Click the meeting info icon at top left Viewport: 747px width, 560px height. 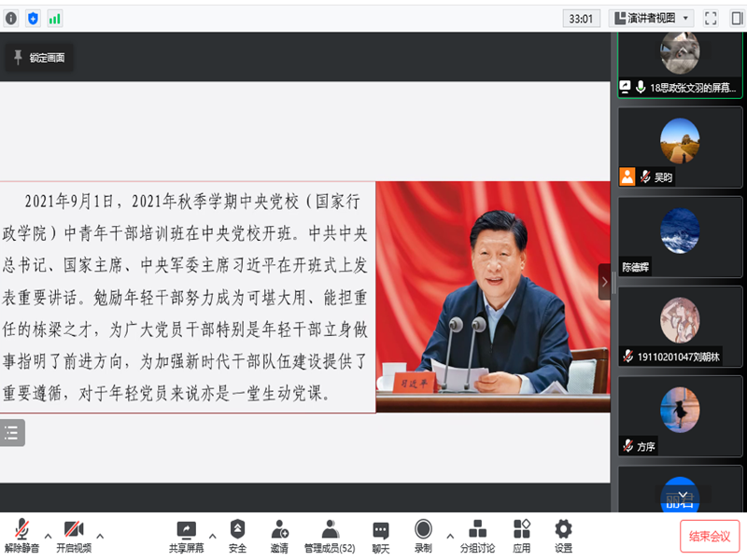[12, 18]
